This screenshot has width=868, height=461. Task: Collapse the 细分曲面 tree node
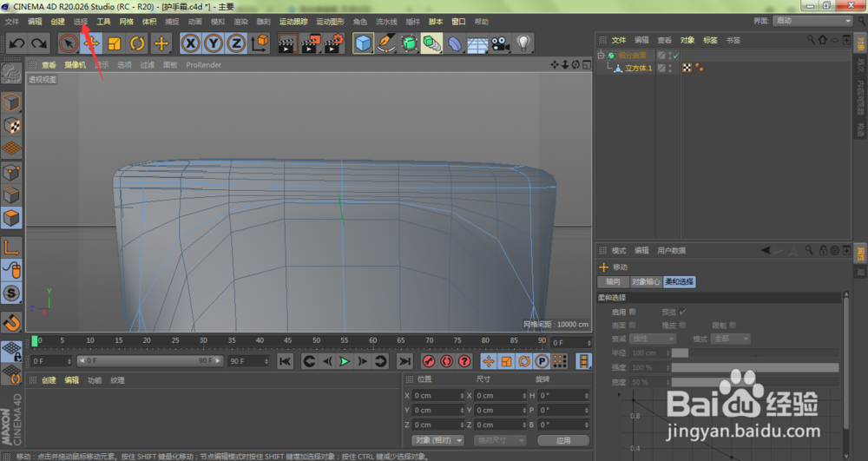[x=600, y=56]
